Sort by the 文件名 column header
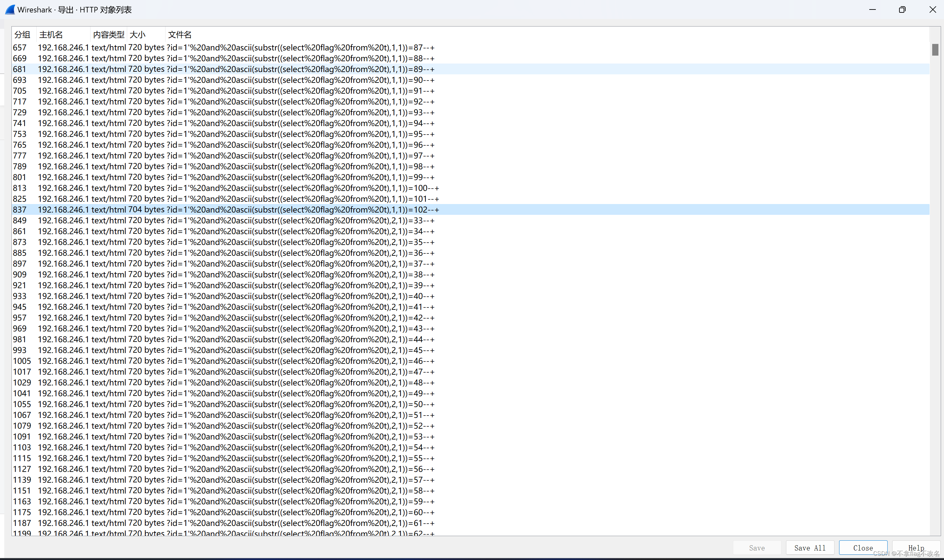The width and height of the screenshot is (944, 560). 547,35
